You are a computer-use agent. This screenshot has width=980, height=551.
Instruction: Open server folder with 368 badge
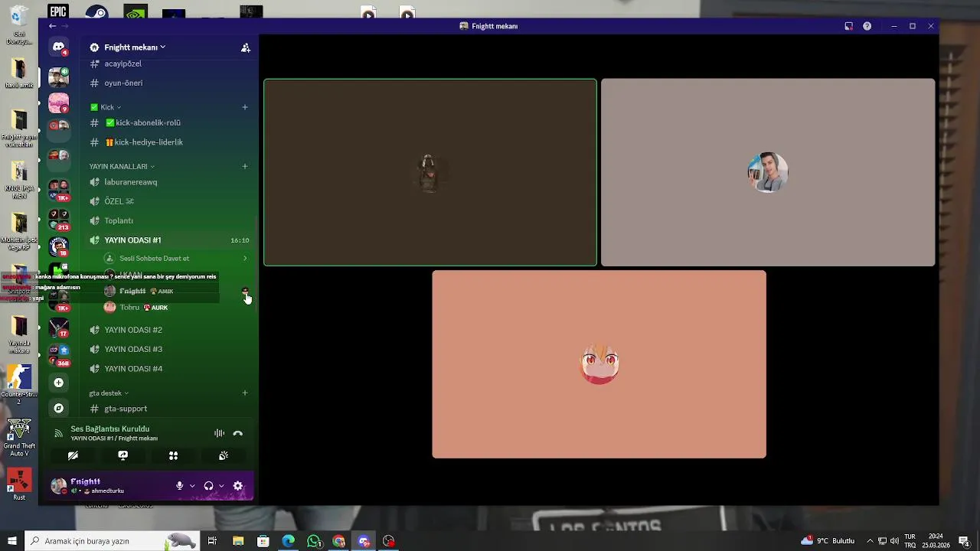tap(59, 354)
